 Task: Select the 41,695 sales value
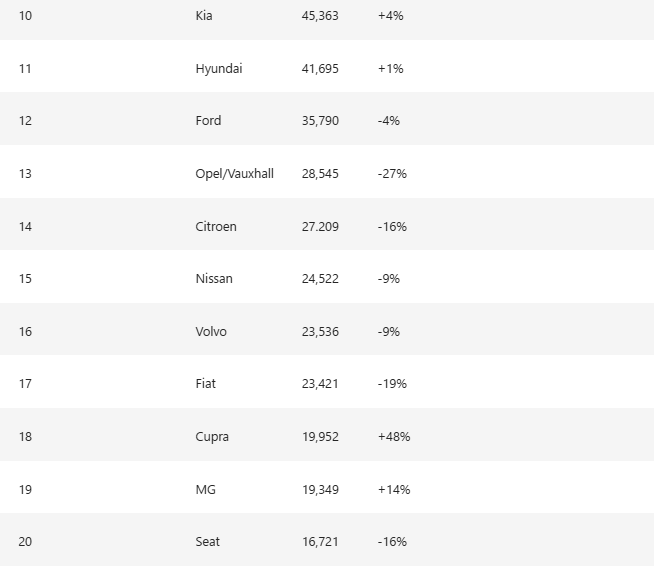click(320, 68)
